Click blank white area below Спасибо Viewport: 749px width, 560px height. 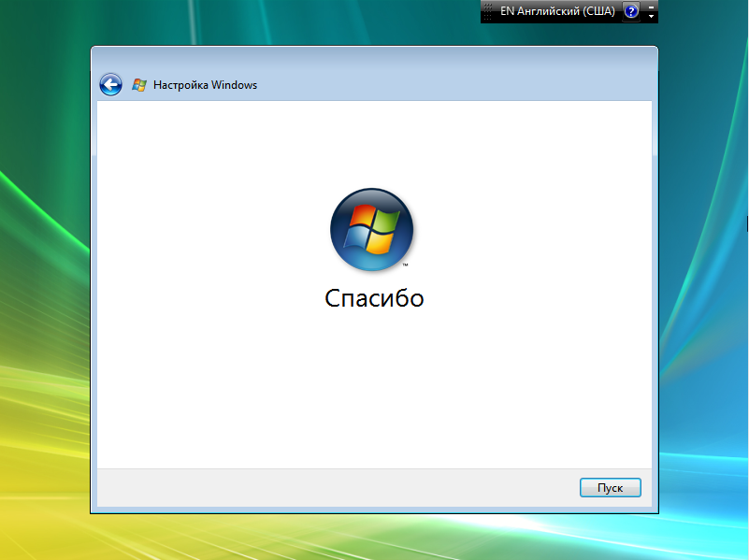pyautogui.click(x=374, y=393)
